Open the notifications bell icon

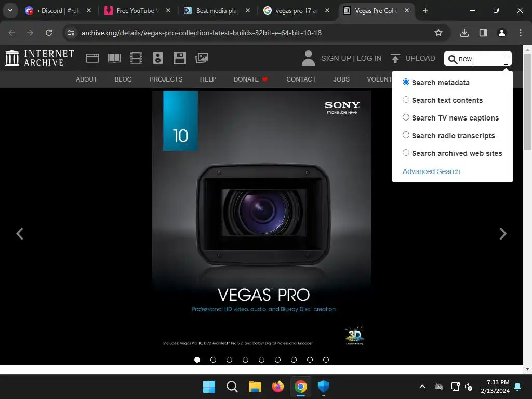518,387
